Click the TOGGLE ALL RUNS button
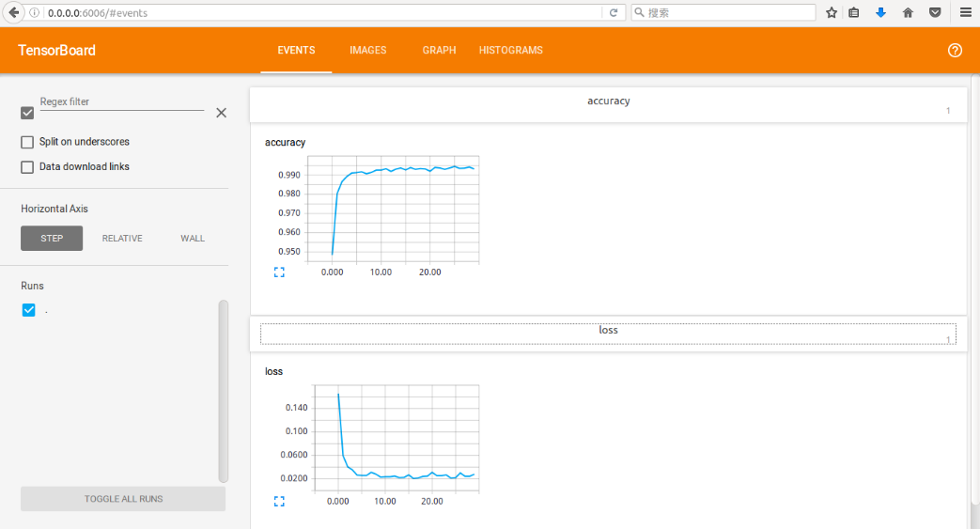Screen dimensions: 980x529 point(123,499)
